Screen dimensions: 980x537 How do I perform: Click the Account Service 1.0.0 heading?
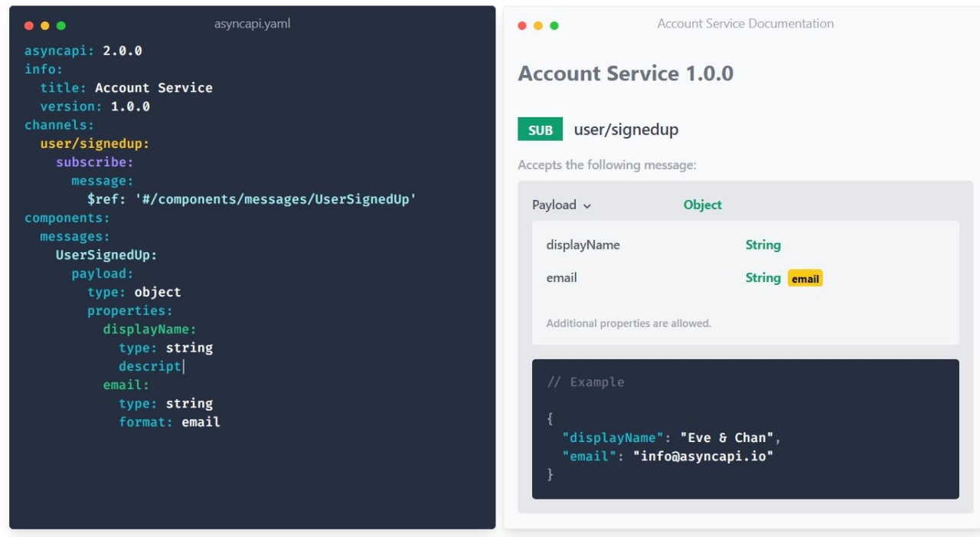pos(625,74)
